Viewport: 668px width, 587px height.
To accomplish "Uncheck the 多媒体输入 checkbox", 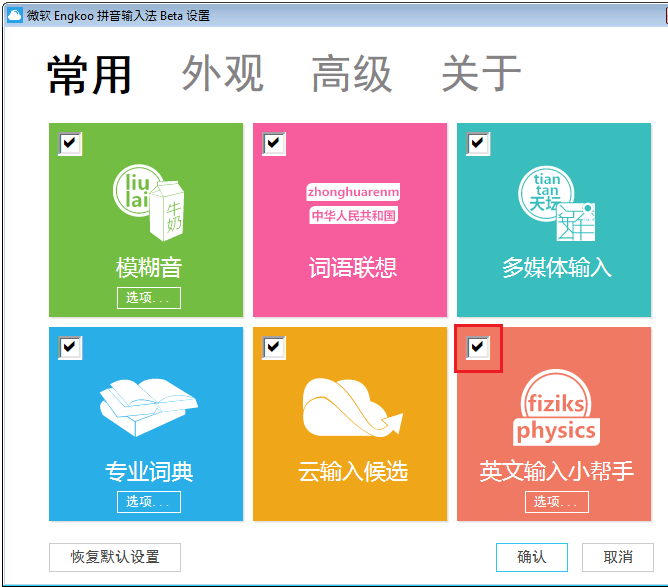I will [x=478, y=144].
